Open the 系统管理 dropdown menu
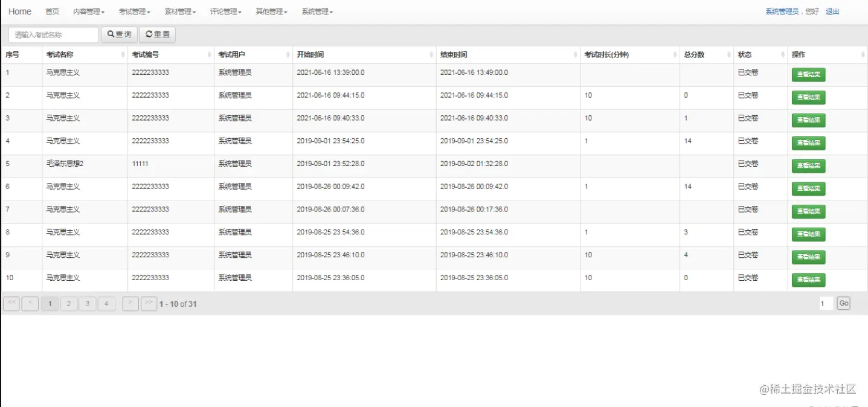The width and height of the screenshot is (868, 407). (317, 11)
